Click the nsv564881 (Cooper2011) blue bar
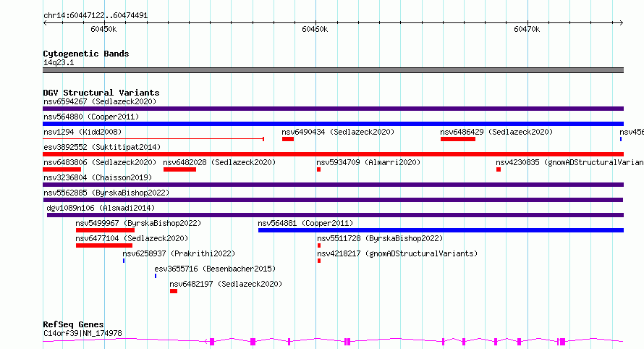This screenshot has height=349, width=644. (x=441, y=230)
